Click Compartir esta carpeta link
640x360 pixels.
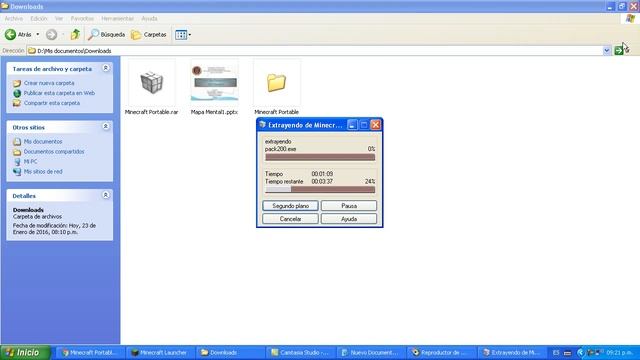coord(52,103)
